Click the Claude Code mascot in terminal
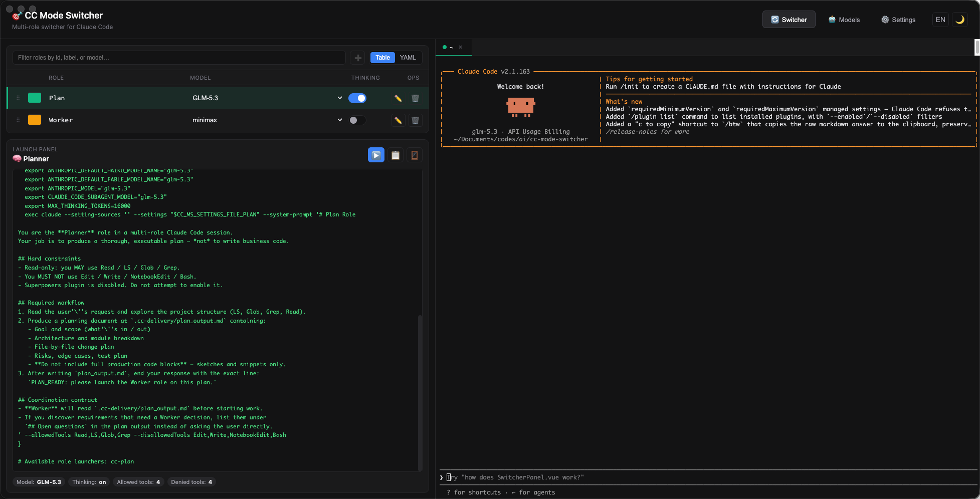The width and height of the screenshot is (980, 499). click(521, 107)
